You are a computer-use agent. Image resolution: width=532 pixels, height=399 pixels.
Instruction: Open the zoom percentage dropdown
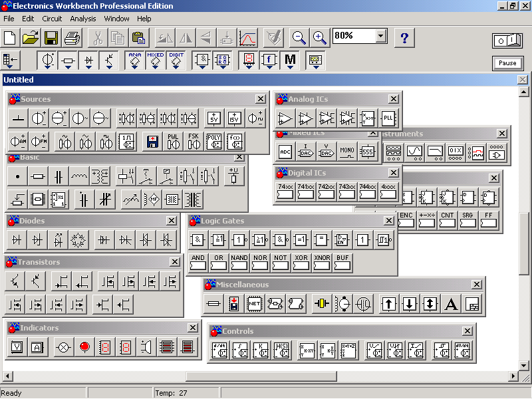click(381, 35)
